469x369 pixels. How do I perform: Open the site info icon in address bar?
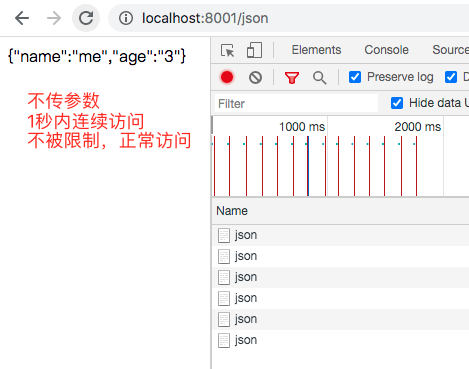(126, 18)
